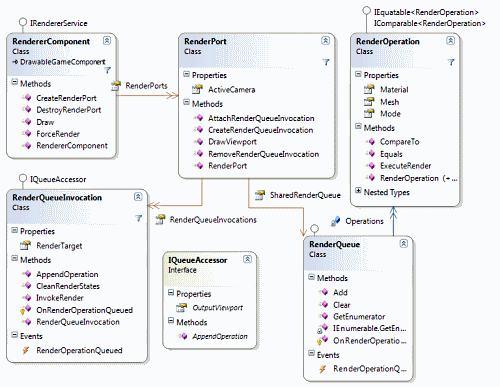Collapse the Methods section in RenderOperation
Viewport: 500px width, 387px height.
pyautogui.click(x=358, y=126)
